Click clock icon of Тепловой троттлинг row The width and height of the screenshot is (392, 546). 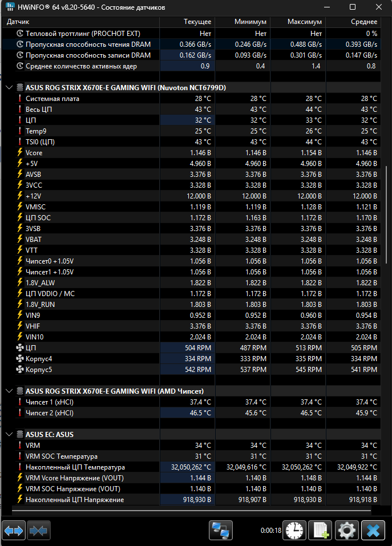coord(20,34)
